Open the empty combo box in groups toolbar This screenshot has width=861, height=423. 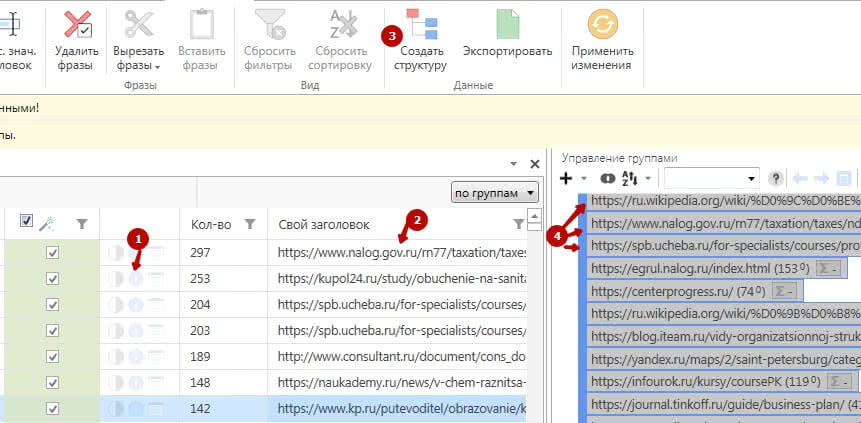[x=712, y=179]
